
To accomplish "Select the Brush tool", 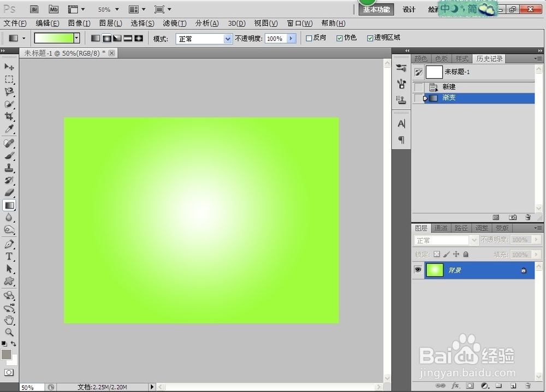I will [x=9, y=156].
